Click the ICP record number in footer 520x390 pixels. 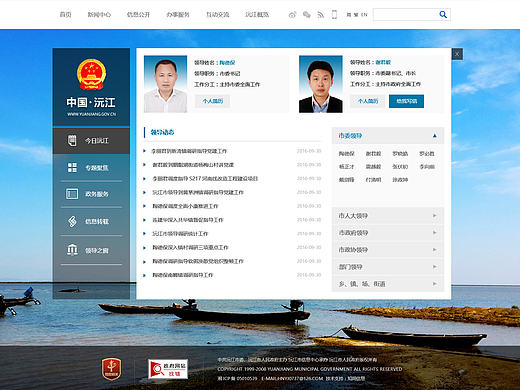click(237, 378)
